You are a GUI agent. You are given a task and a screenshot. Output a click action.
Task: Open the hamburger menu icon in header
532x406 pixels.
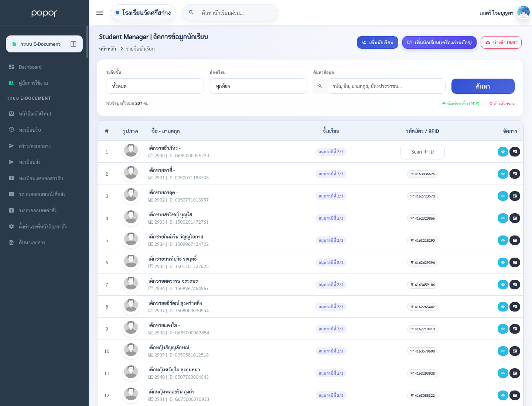click(x=100, y=13)
